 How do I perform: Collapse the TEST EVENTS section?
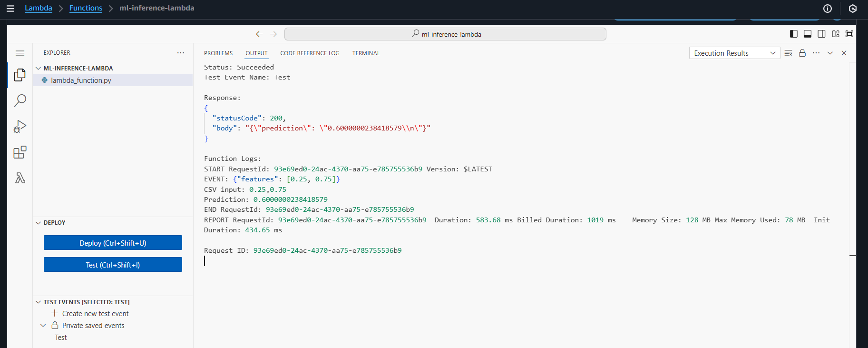(39, 302)
